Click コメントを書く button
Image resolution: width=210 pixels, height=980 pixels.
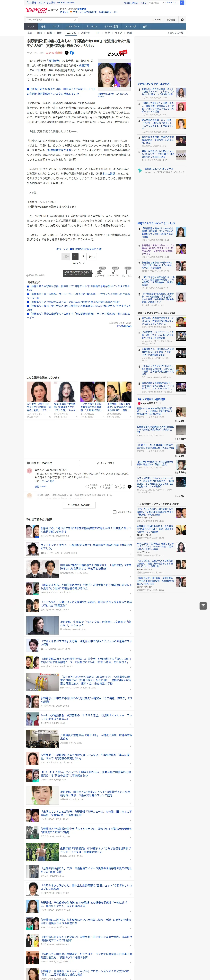point(105,463)
